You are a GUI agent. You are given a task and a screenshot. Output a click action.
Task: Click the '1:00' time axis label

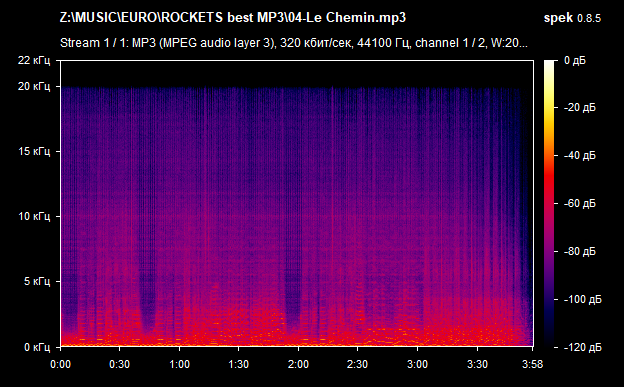[x=179, y=364]
